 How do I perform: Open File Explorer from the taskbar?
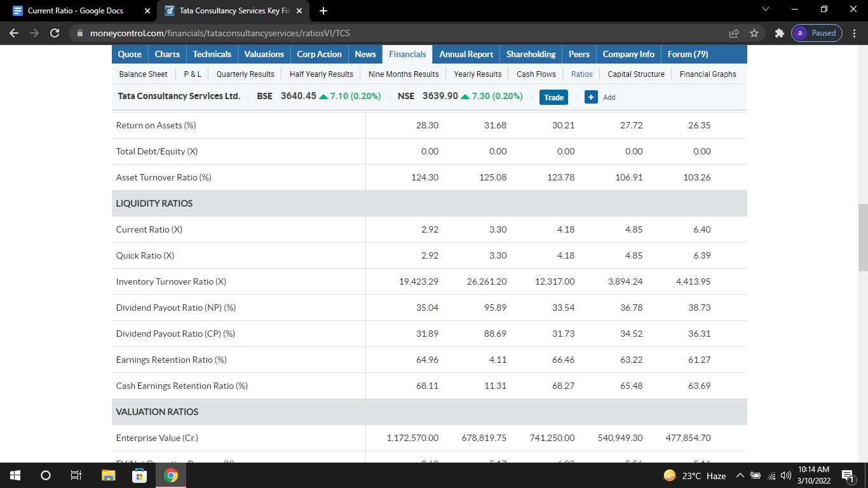click(108, 475)
